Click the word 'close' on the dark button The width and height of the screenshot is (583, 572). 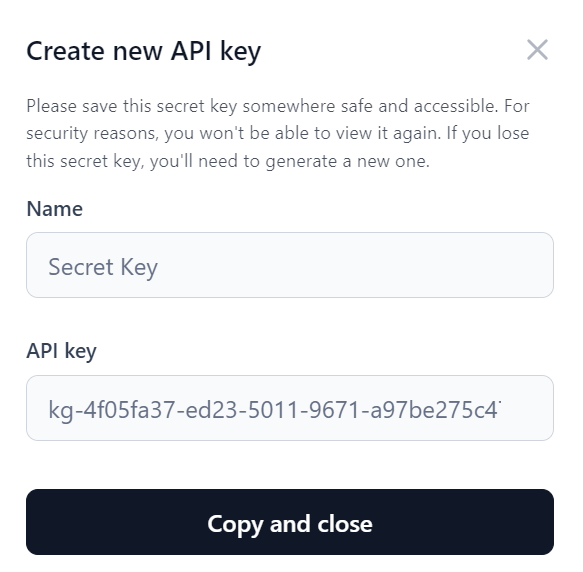tap(345, 524)
